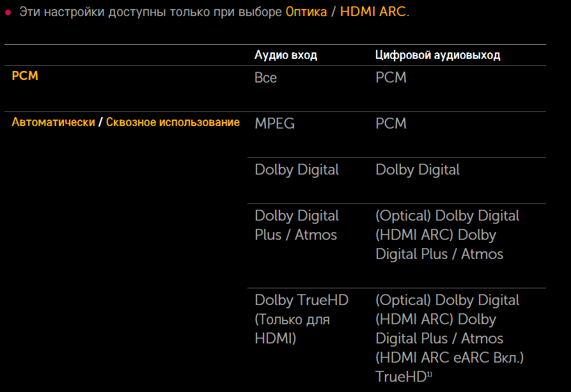Select the "Dolby Digital Plus / Atmos" input cell
571x392 pixels.
[x=296, y=225]
